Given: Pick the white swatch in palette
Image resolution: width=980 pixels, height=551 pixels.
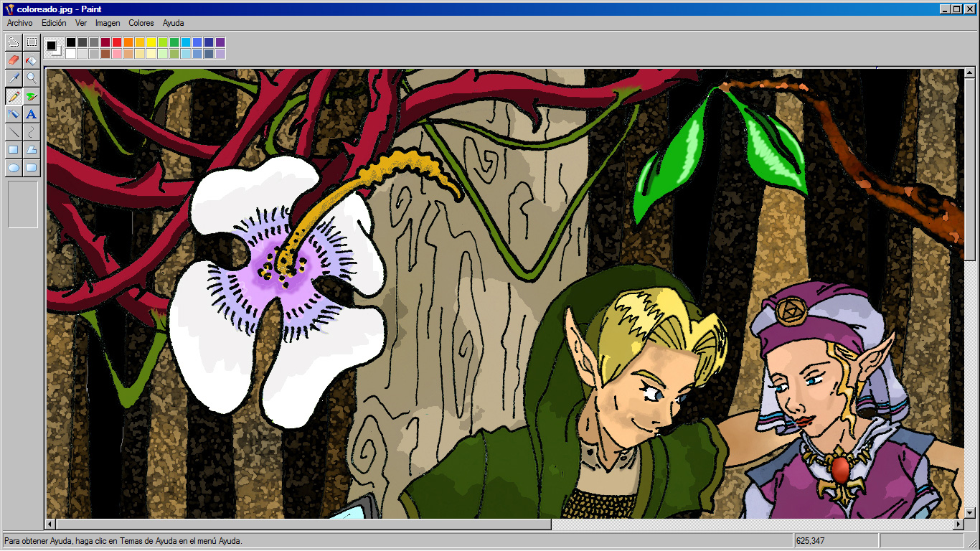Looking at the screenshot, I should [x=71, y=54].
